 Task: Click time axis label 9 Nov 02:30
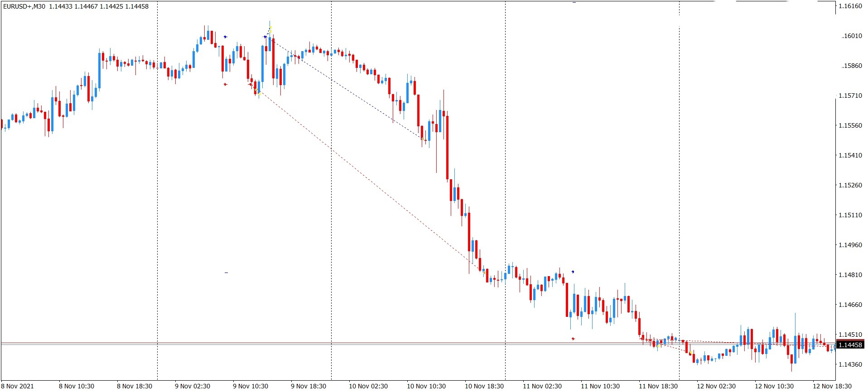click(193, 386)
